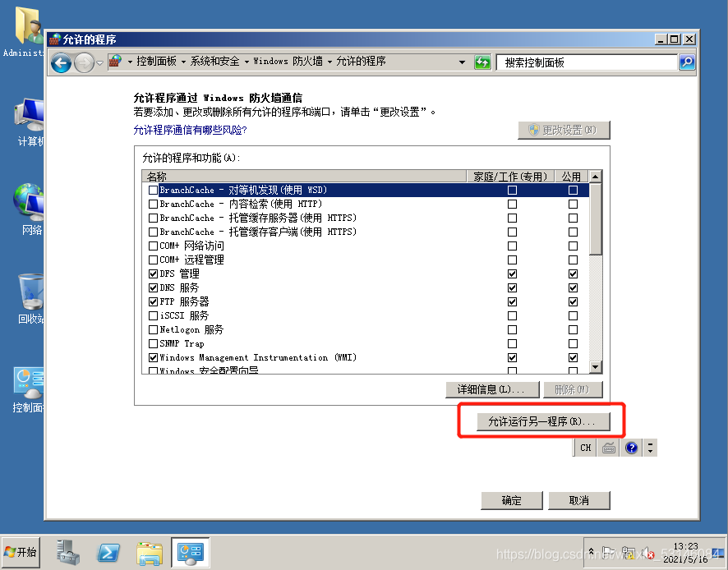Click the Action Center flag icon

click(x=607, y=553)
